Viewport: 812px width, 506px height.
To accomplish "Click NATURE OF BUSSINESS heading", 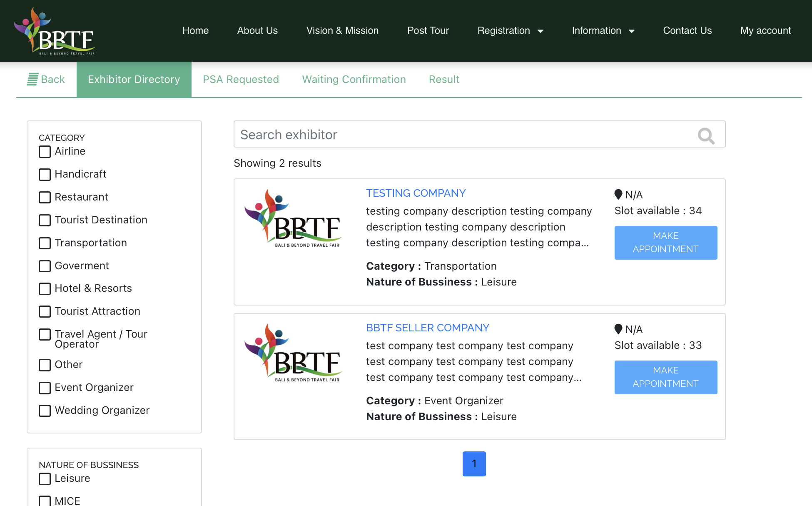I will pyautogui.click(x=89, y=465).
